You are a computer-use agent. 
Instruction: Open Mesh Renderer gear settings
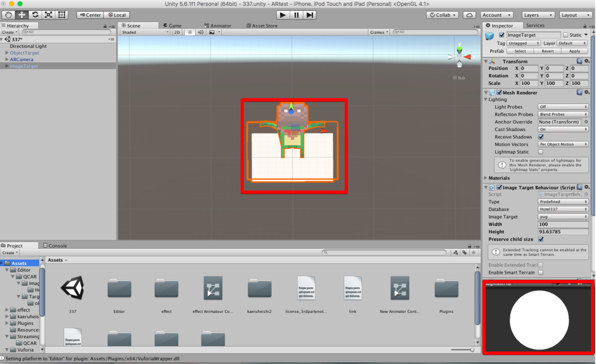pyautogui.click(x=587, y=92)
